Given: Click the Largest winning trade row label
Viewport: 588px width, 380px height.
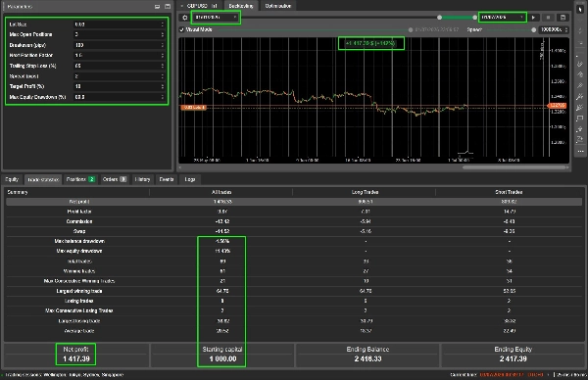Looking at the screenshot, I should 79,291.
